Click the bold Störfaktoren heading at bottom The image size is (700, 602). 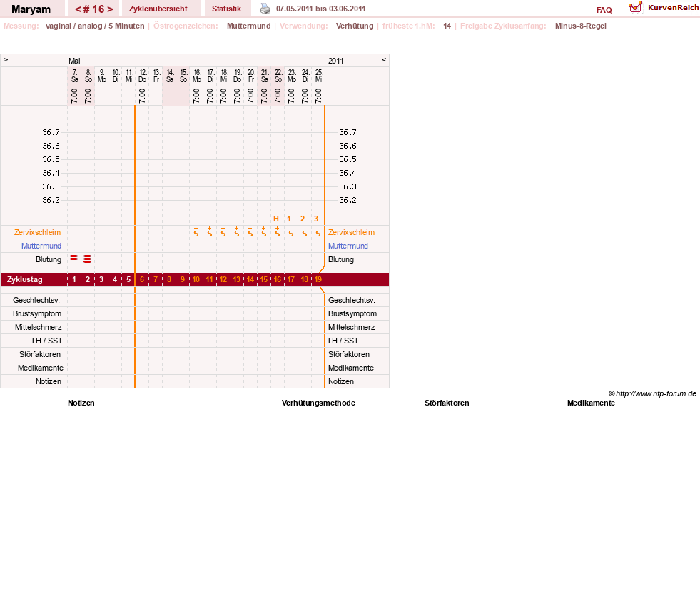[447, 403]
